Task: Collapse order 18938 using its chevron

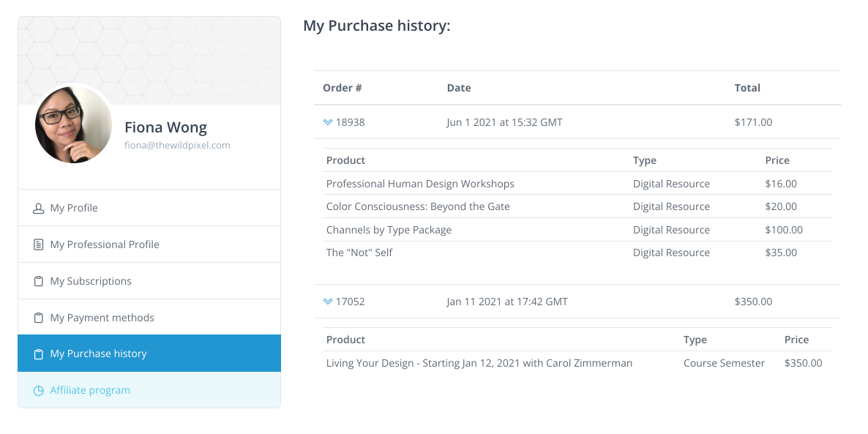Action: click(328, 122)
